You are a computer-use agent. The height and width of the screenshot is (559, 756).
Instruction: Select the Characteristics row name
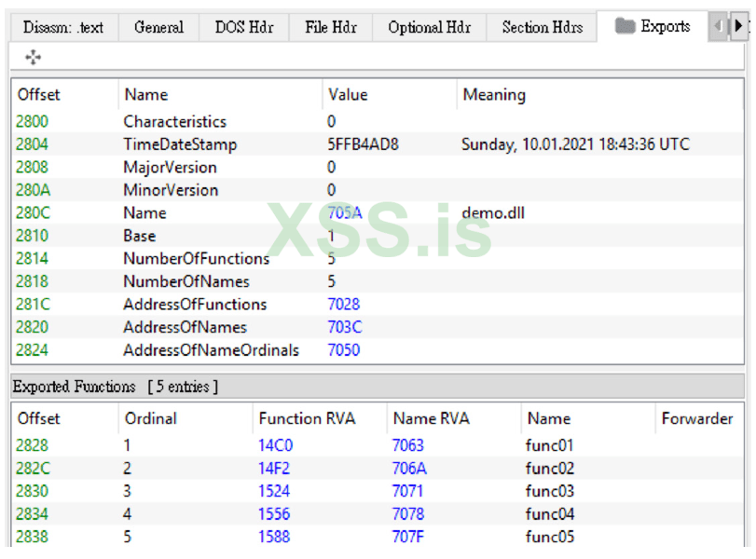click(x=174, y=121)
